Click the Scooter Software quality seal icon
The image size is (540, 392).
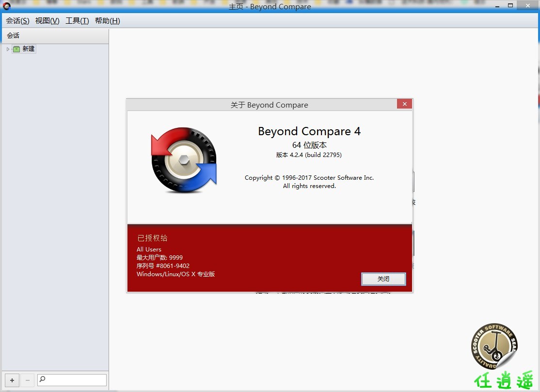pyautogui.click(x=494, y=346)
